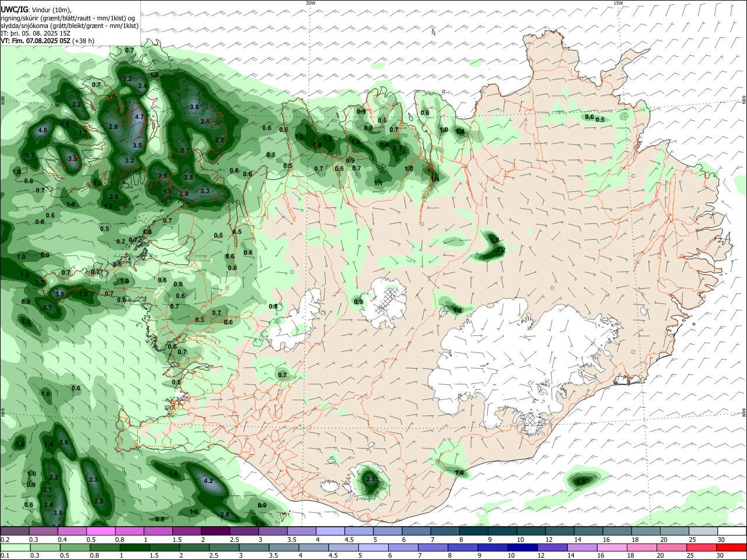Select the initial time 'IT: þri. 05. 08. 2025 15Z'
This screenshot has width=747, height=560.
tap(36, 33)
